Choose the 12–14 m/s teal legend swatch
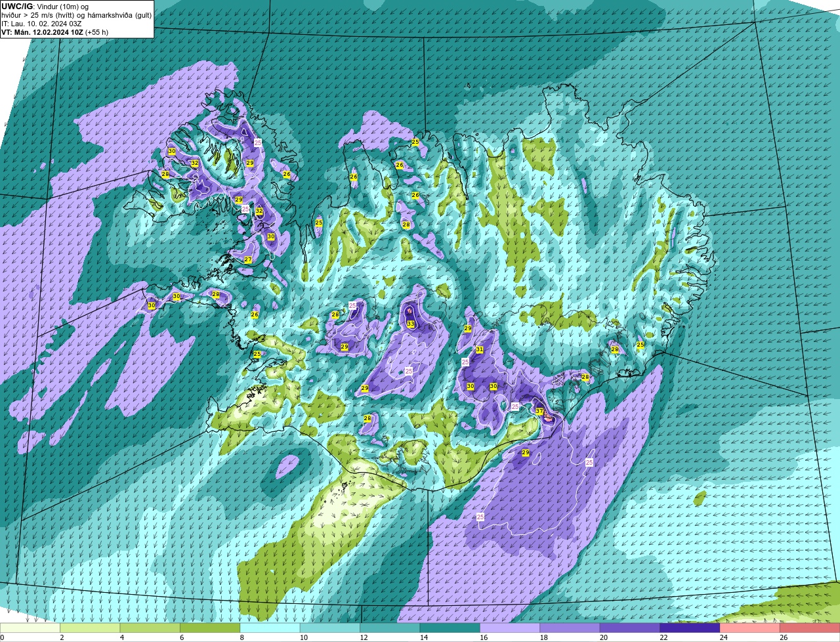The image size is (840, 642). [x=390, y=628]
